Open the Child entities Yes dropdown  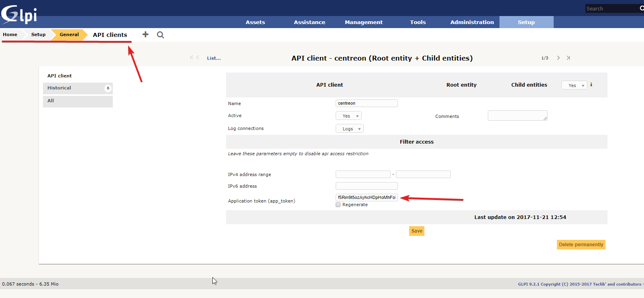tap(574, 85)
